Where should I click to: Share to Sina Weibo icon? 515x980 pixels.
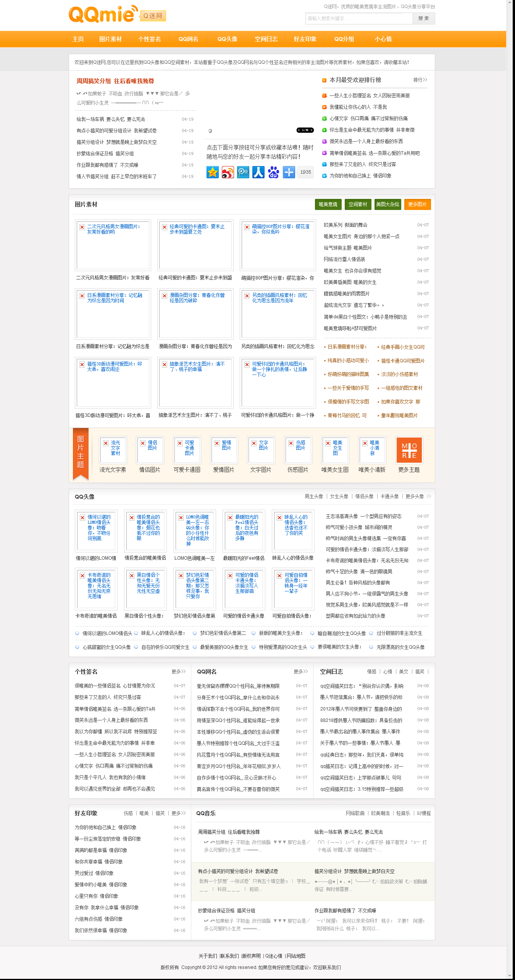coord(228,172)
